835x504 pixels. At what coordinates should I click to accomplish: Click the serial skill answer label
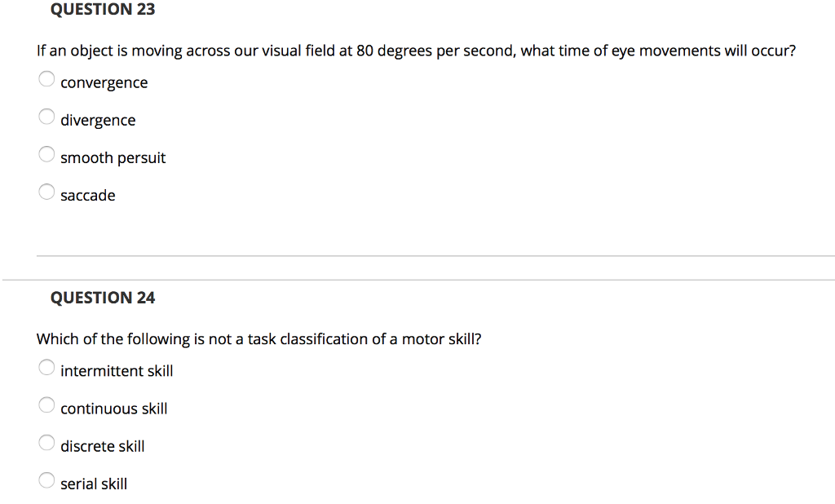point(94,483)
